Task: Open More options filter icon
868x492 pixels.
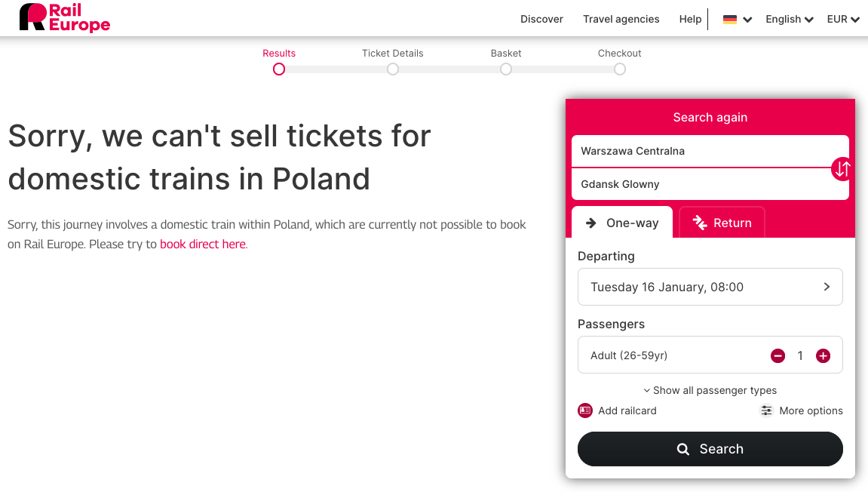Action: (x=766, y=411)
